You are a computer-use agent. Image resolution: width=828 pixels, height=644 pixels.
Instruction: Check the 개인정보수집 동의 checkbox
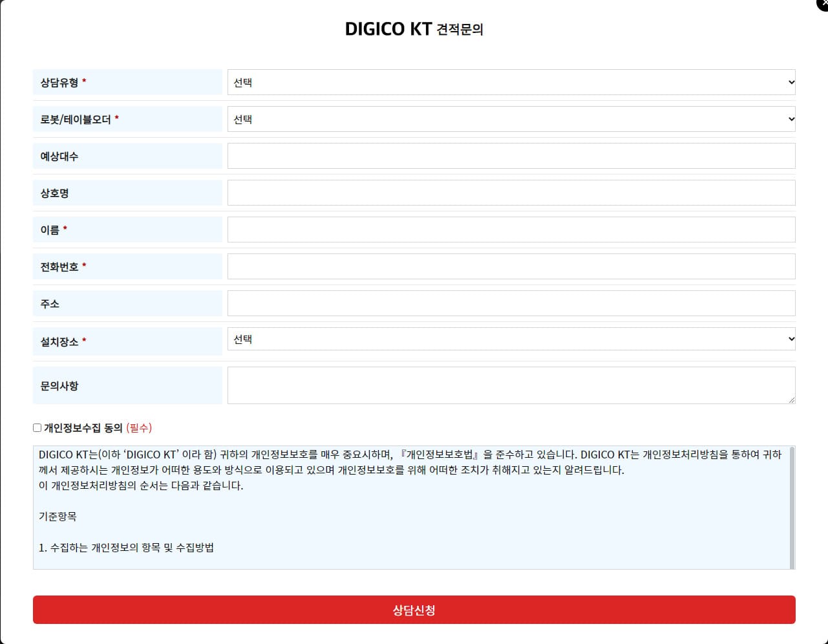37,428
